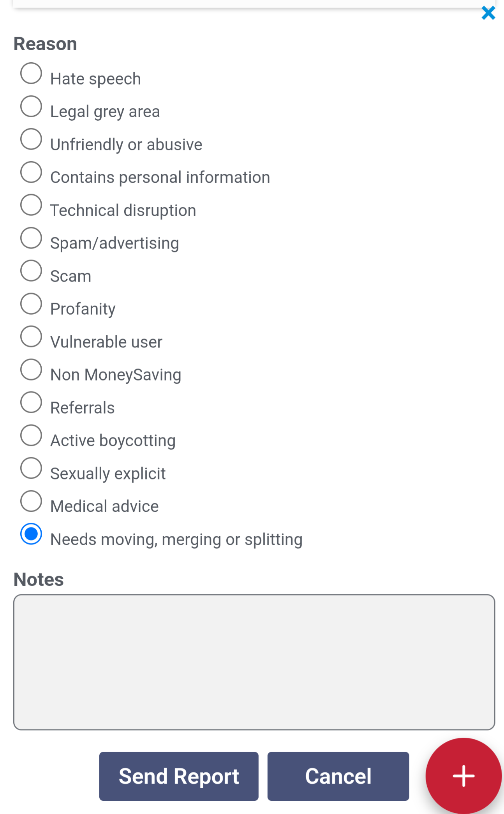
Task: Focus the Notes text area
Action: pyautogui.click(x=254, y=662)
